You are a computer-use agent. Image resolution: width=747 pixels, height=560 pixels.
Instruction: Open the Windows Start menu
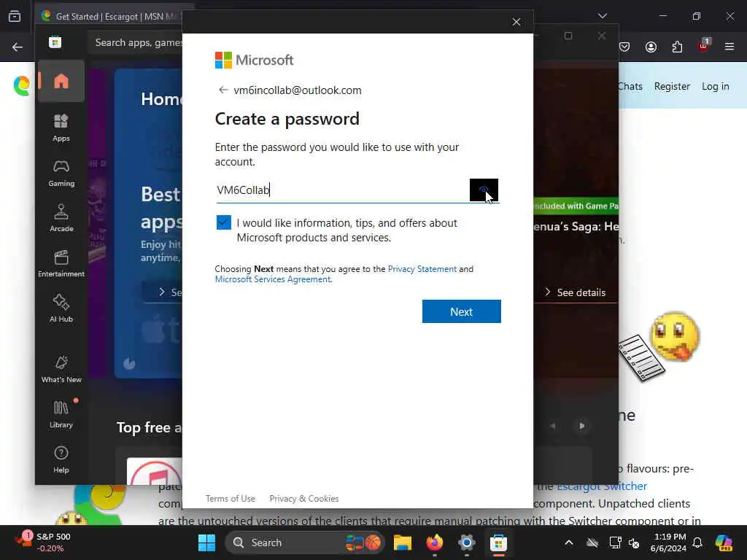pos(206,542)
